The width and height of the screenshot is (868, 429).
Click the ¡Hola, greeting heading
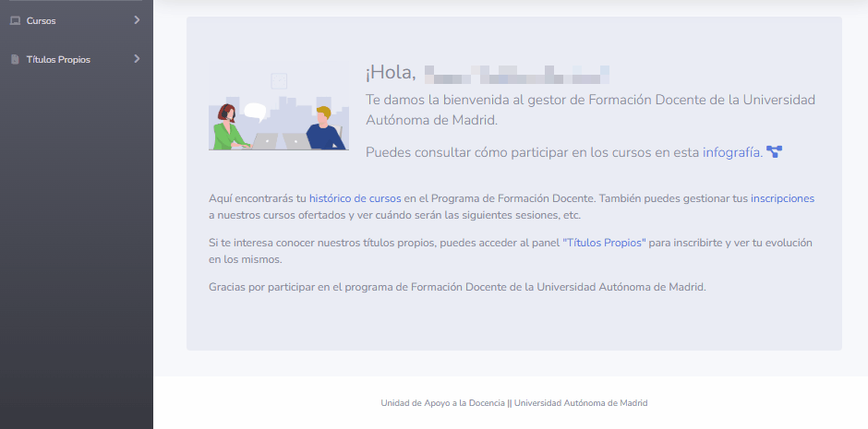391,73
